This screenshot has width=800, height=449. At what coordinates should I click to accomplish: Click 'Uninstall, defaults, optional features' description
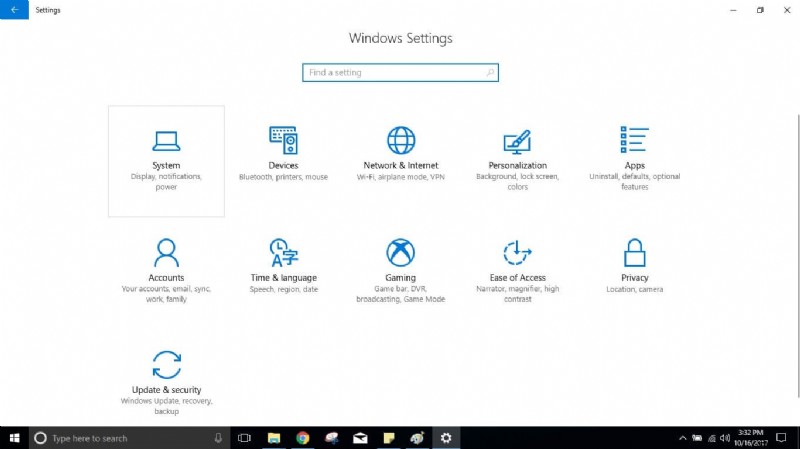pyautogui.click(x=635, y=182)
